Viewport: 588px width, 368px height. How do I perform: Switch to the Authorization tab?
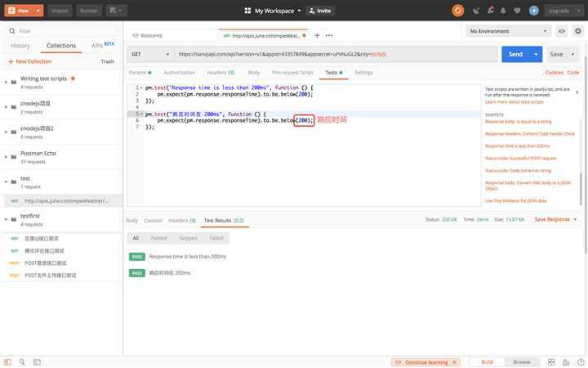click(x=179, y=73)
